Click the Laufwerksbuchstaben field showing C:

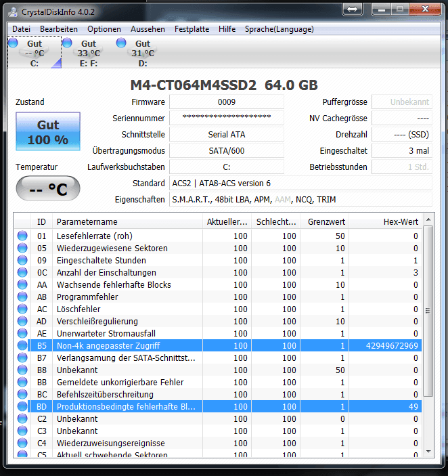point(227,167)
